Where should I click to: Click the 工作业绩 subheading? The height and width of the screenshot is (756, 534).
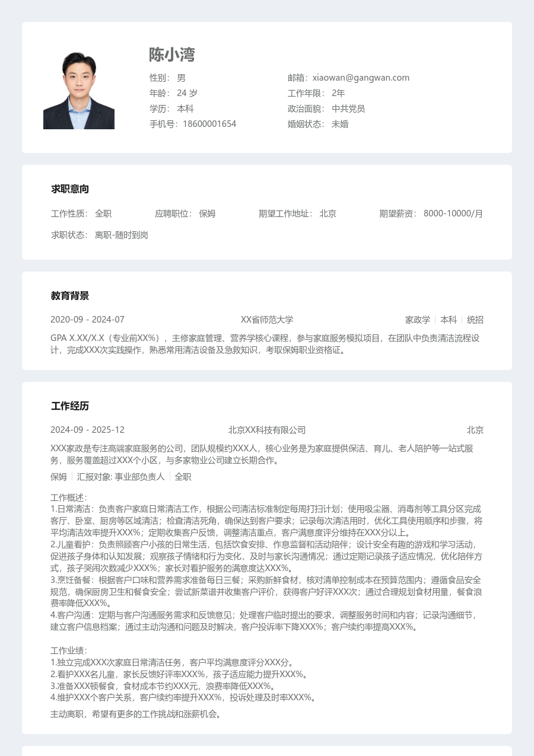[69, 650]
